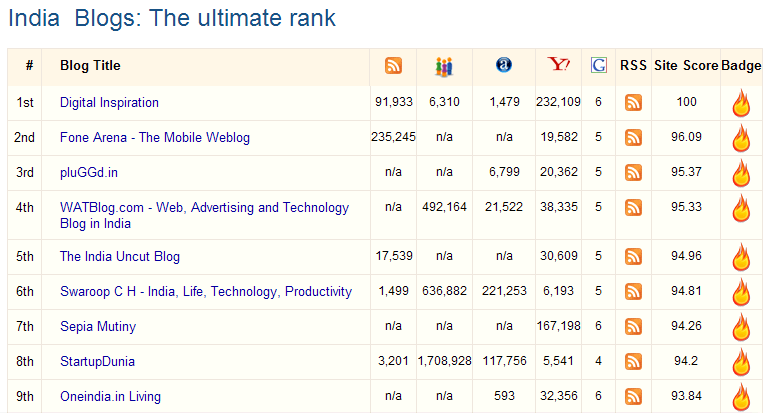Open Fone Arena - The Mobile Weblog link
The height and width of the screenshot is (413, 765).
(155, 138)
